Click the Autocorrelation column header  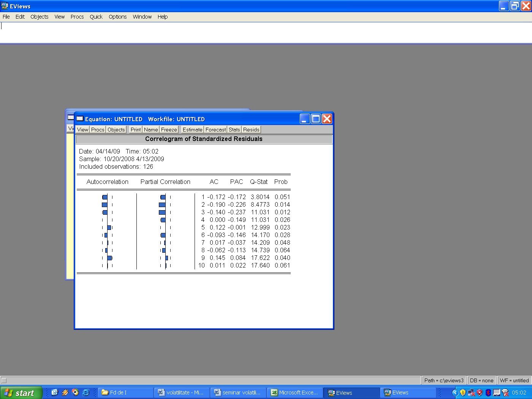click(108, 182)
